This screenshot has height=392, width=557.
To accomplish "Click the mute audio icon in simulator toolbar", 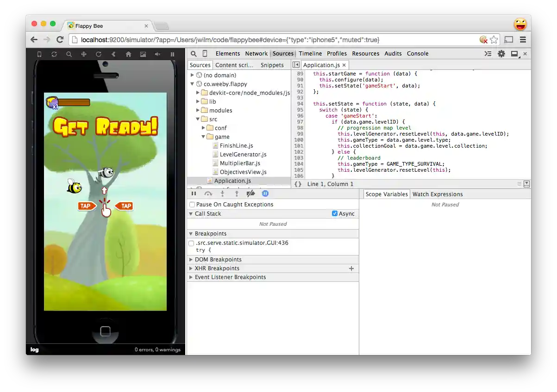I will pyautogui.click(x=157, y=54).
